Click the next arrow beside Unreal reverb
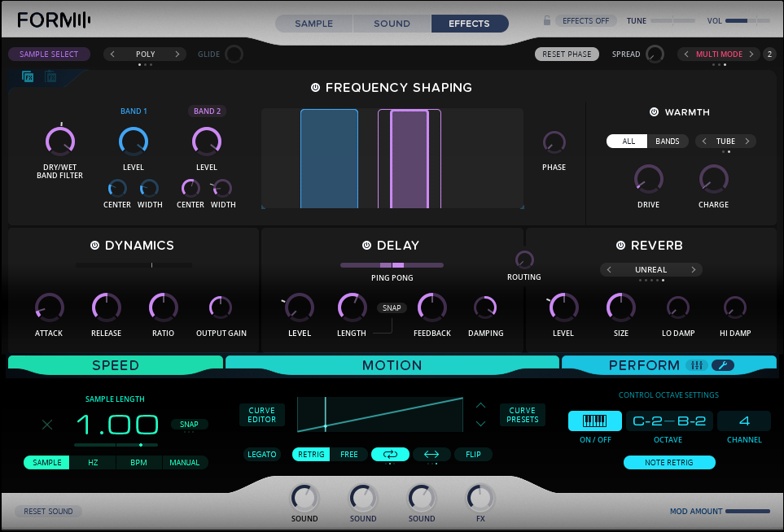The height and width of the screenshot is (532, 784). [x=694, y=269]
